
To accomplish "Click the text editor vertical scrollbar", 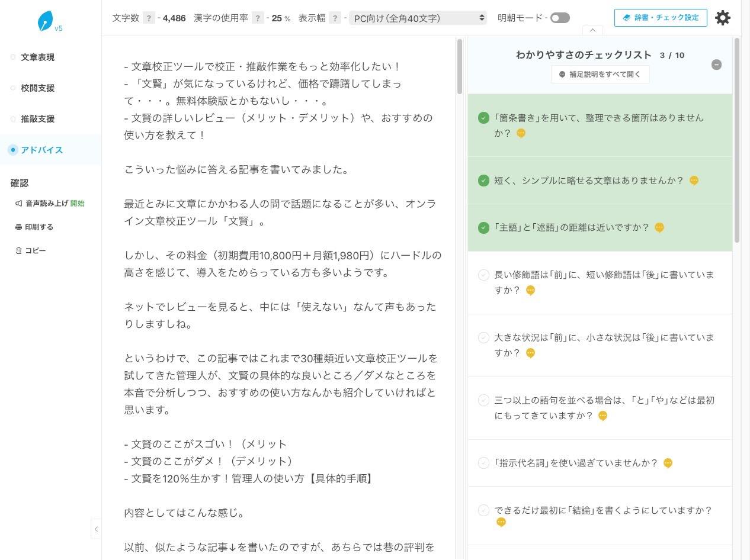I will tap(459, 66).
